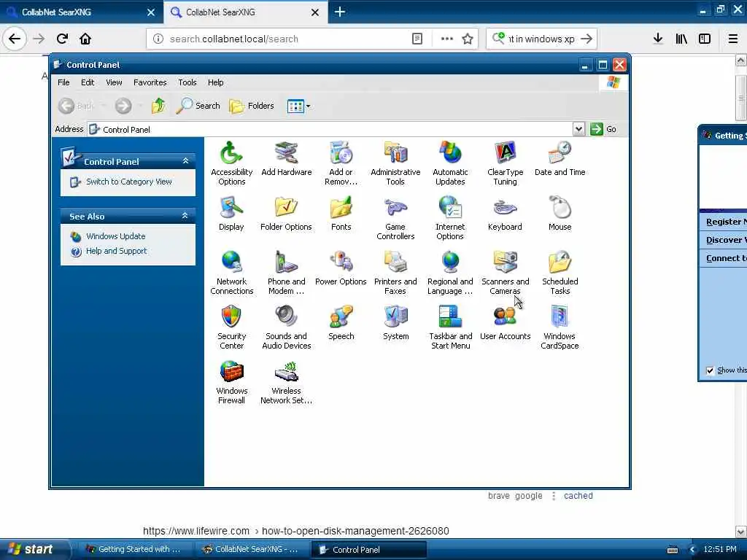This screenshot has height=560, width=747.
Task: Open Wireless Network Setup icon
Action: [286, 382]
